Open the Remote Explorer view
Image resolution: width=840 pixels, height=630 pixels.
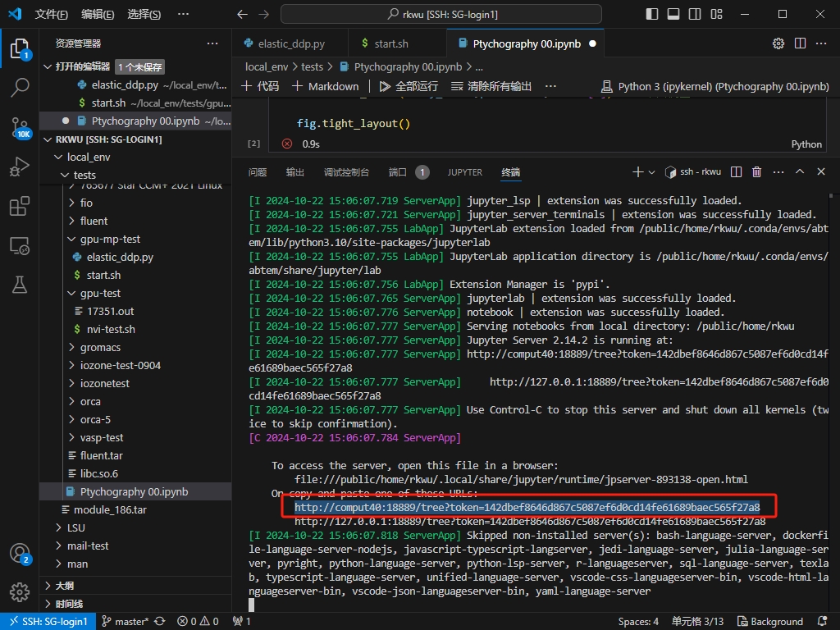click(x=20, y=246)
